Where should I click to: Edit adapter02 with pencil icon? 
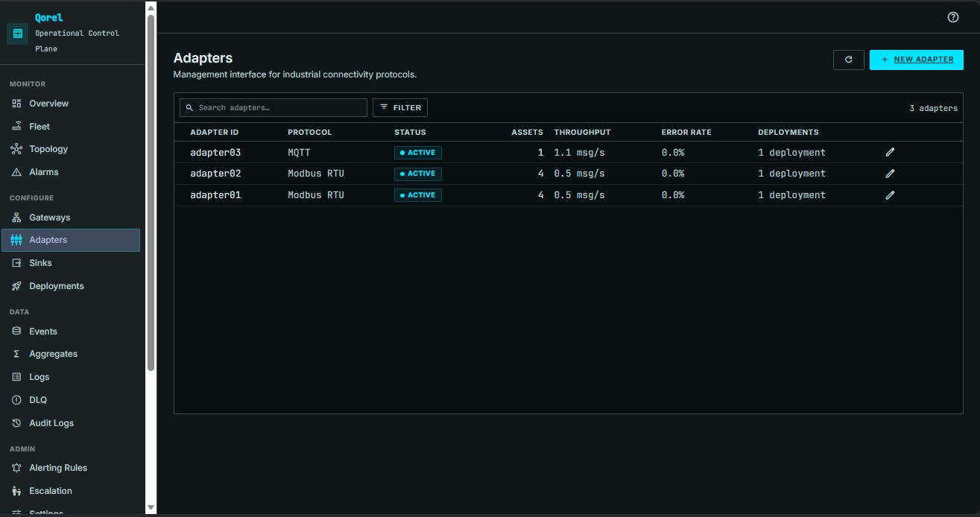point(890,174)
